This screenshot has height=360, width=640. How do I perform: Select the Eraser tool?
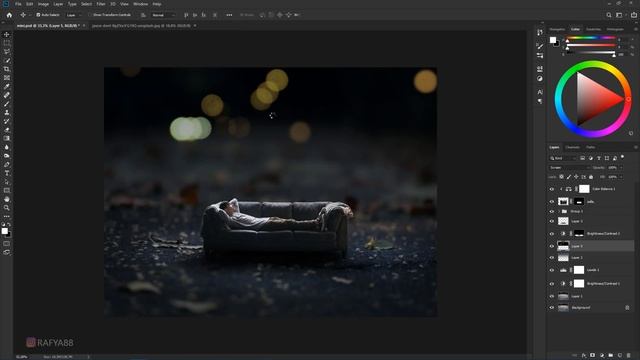(x=7, y=130)
